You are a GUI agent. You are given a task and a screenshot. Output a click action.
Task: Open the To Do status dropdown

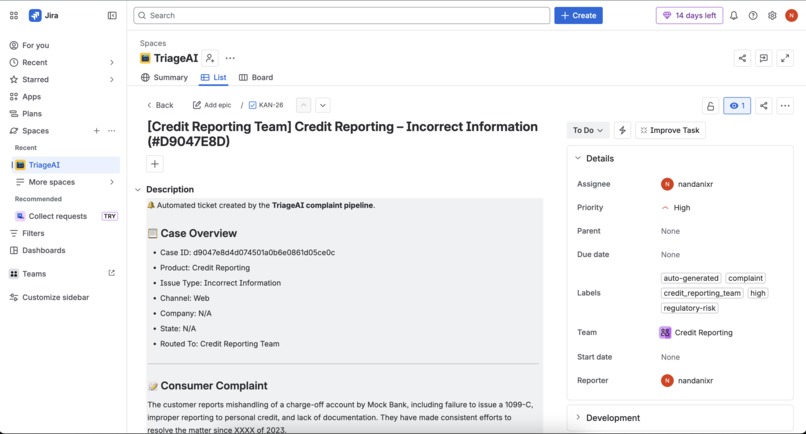tap(588, 130)
